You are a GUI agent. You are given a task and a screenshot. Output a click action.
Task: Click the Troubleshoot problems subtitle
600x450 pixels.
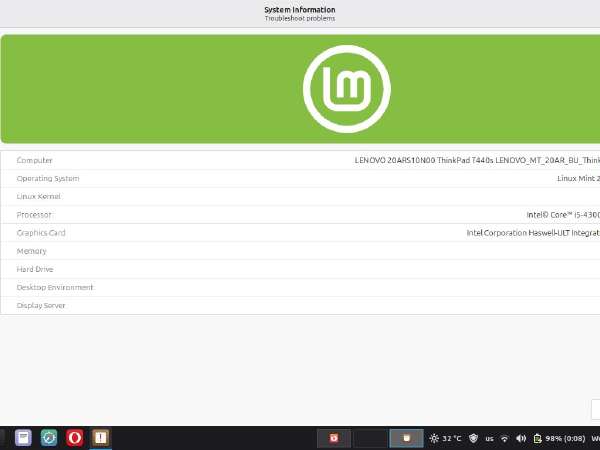300,18
